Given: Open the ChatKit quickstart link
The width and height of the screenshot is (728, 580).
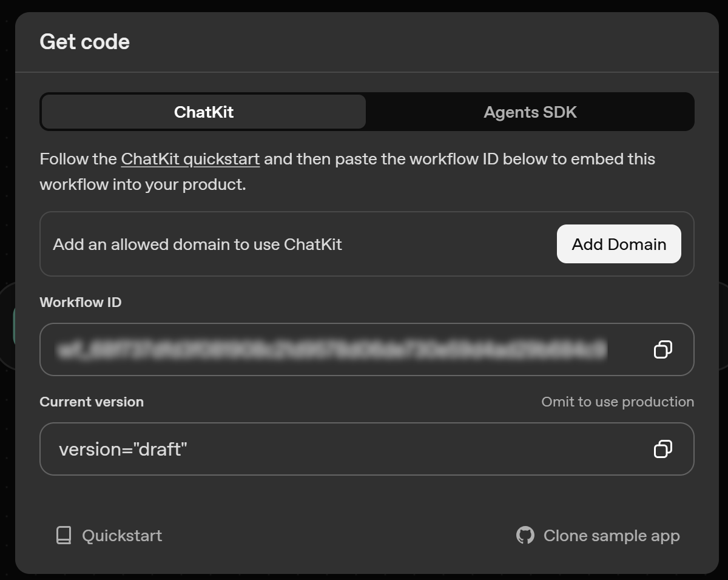Looking at the screenshot, I should [x=190, y=158].
